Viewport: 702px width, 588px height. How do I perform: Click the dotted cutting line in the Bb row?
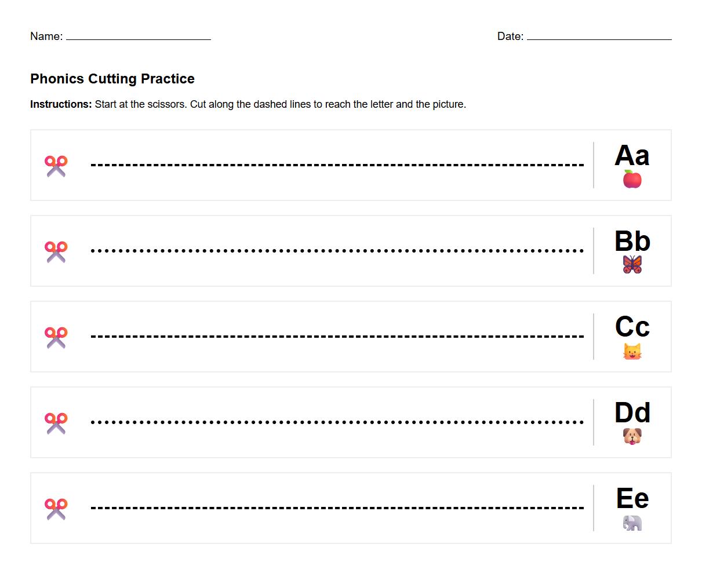[x=337, y=251]
